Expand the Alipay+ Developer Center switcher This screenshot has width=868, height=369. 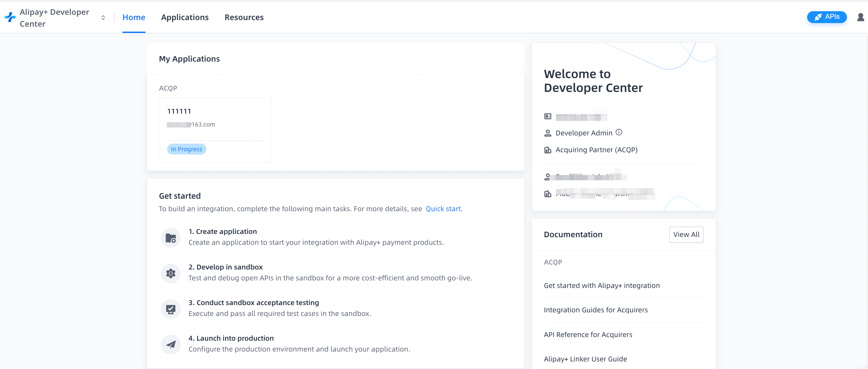tap(103, 17)
